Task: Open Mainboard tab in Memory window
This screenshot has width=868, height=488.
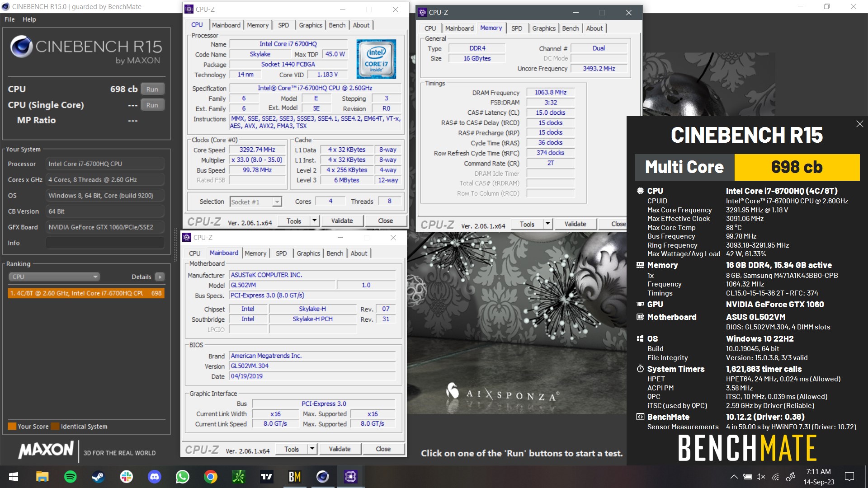Action: (459, 28)
